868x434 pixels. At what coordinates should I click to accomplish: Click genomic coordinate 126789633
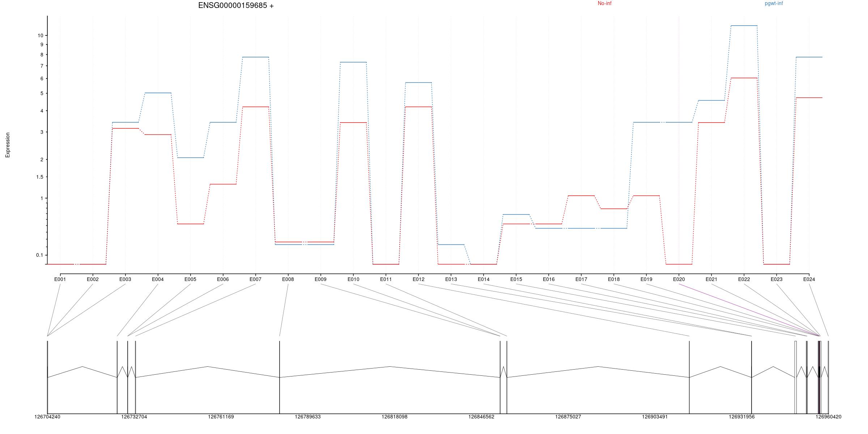tap(308, 417)
